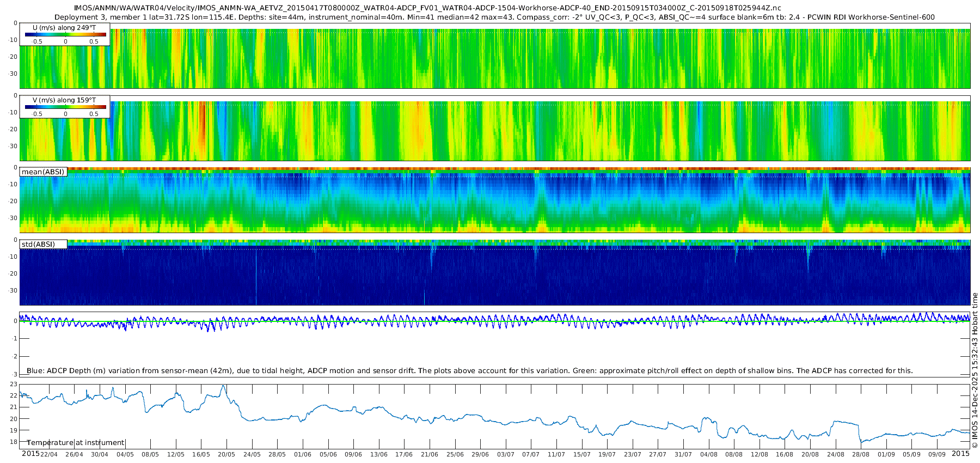Click the 22/04 date tick label
The height and width of the screenshot is (463, 980).
click(49, 454)
